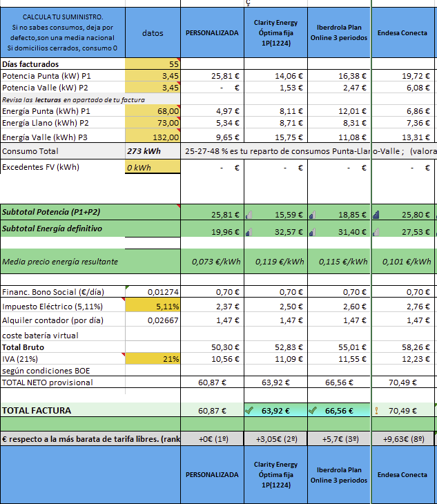Select Subtotal Energía Personalizada 19,96 € cell
Screen dimensions: 437x504
pos(212,230)
